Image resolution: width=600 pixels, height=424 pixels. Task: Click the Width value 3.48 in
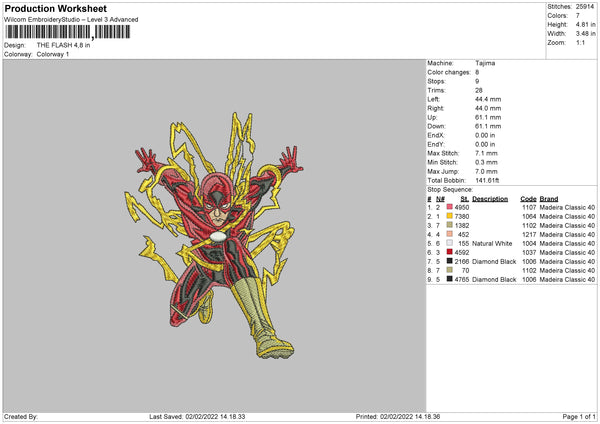tap(585, 34)
